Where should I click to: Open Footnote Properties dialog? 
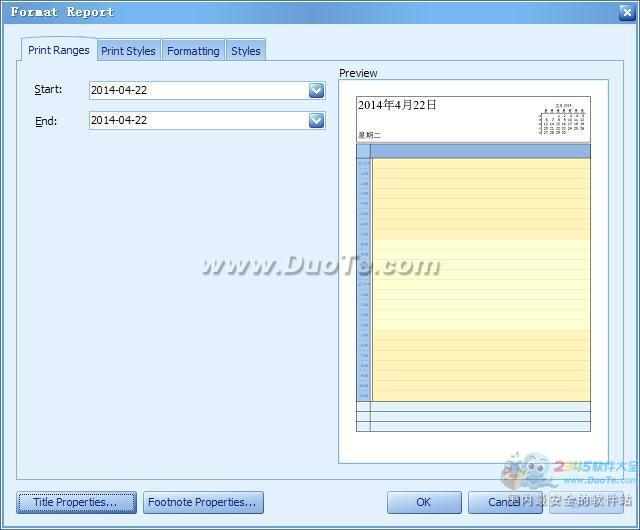(x=203, y=502)
